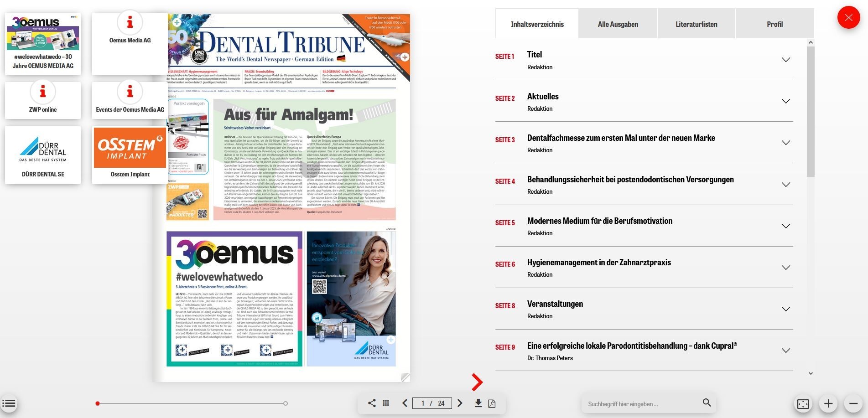The image size is (868, 418).
Task: Click the 'SEITE 6' page label
Action: point(505,264)
